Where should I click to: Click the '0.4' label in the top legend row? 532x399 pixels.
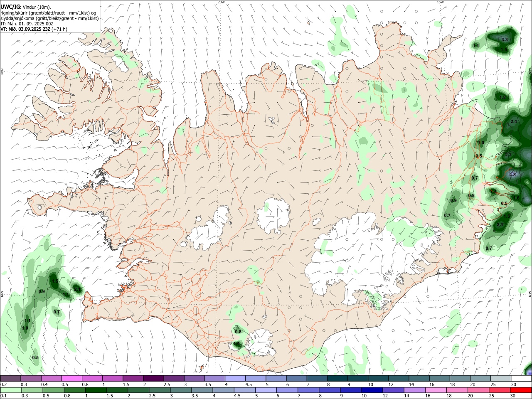coord(44,384)
